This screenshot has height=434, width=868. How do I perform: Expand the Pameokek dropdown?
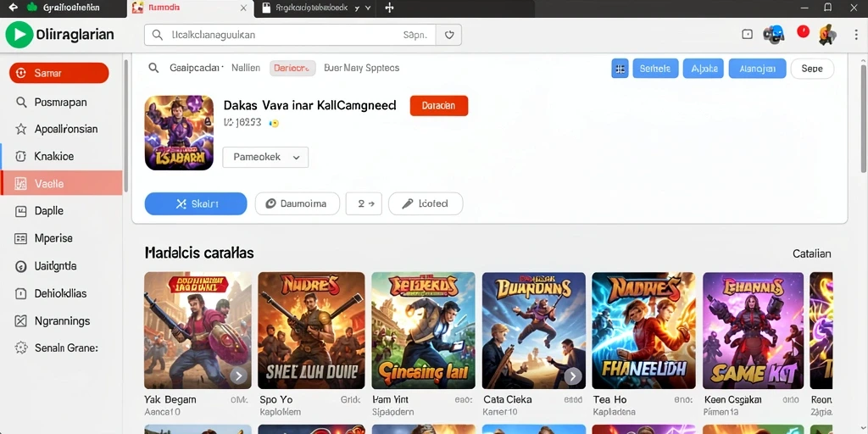pos(265,157)
